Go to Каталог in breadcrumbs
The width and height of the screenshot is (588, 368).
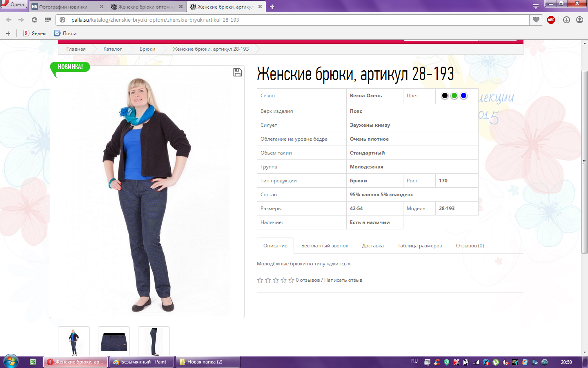click(x=113, y=49)
